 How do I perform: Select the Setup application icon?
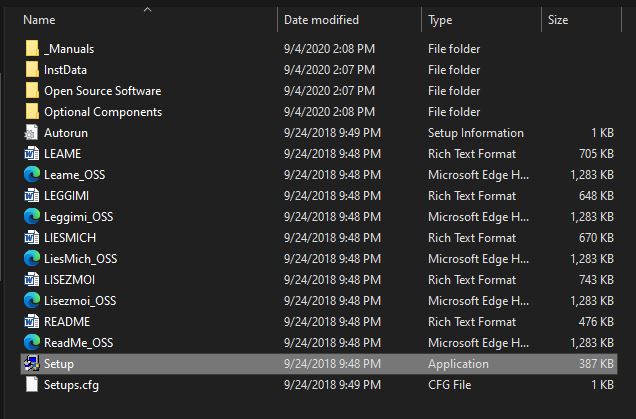coord(32,364)
